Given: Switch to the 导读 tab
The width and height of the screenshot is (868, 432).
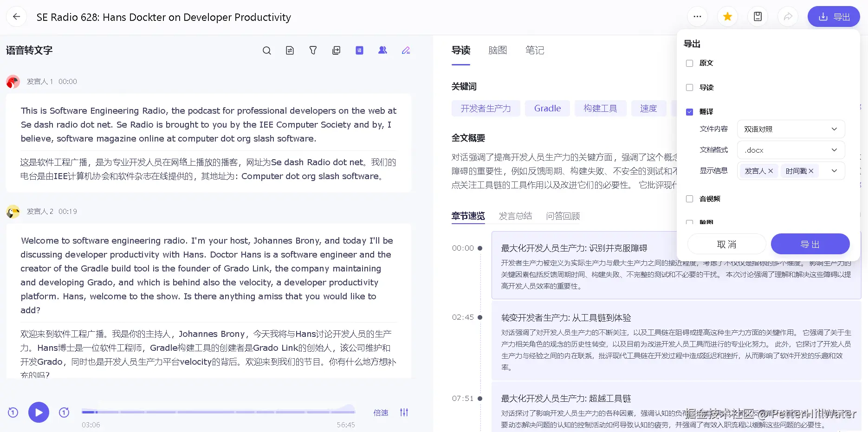Looking at the screenshot, I should [x=461, y=50].
